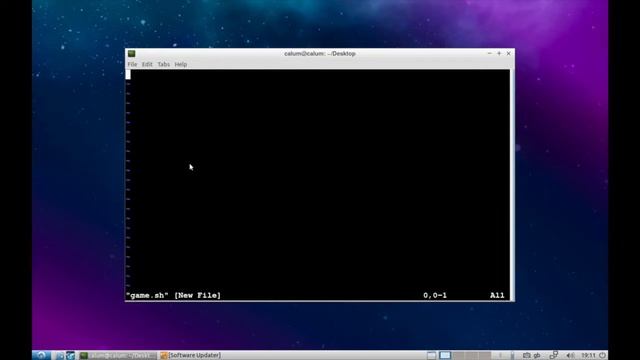Open the file manager from the taskbar
The image size is (640, 360).
tap(60, 356)
